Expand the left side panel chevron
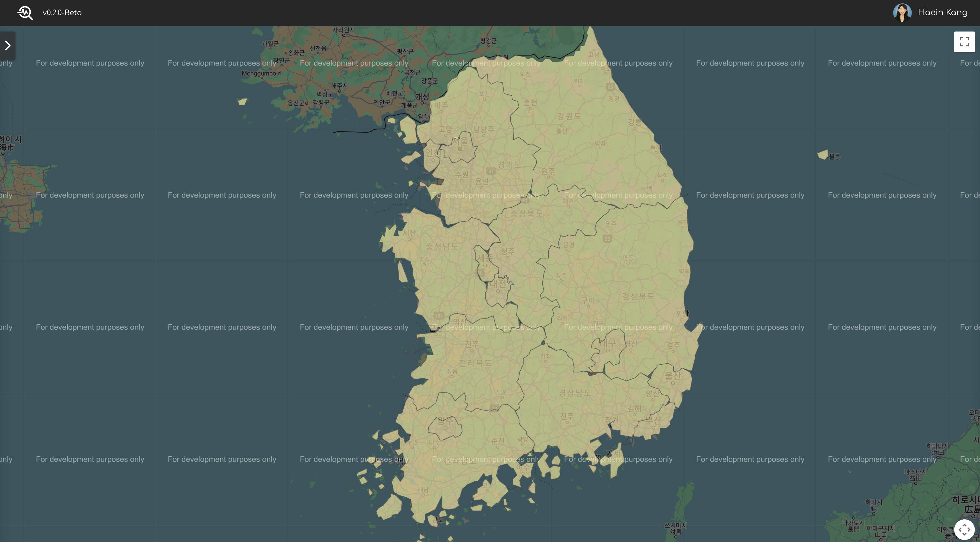This screenshot has width=980, height=542. [8, 46]
